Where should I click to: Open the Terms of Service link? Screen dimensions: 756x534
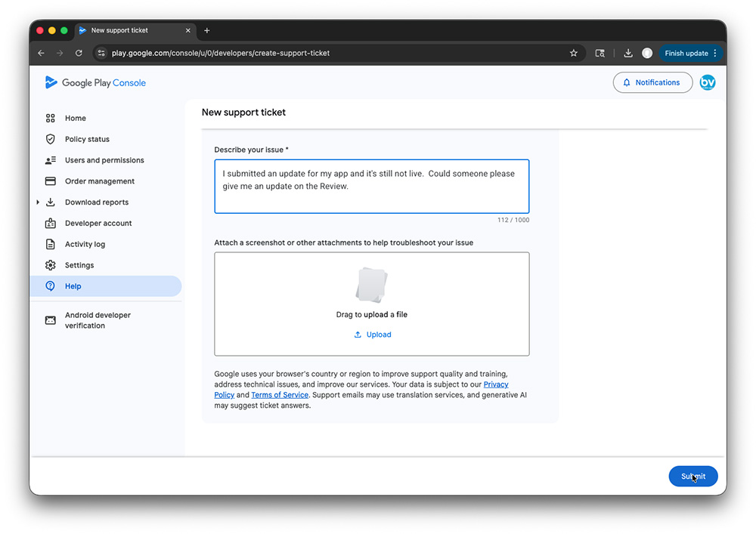pos(280,395)
